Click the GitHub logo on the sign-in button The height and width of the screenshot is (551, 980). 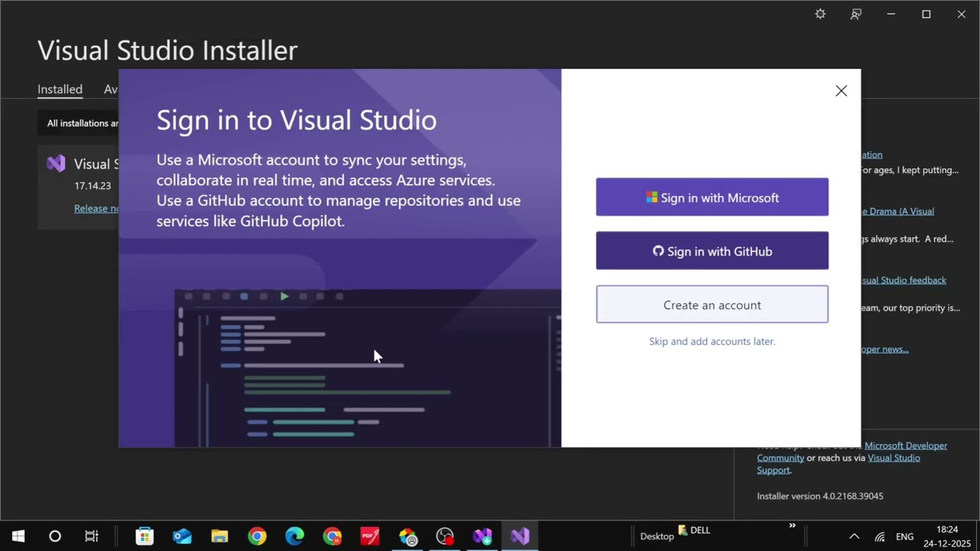pyautogui.click(x=658, y=251)
